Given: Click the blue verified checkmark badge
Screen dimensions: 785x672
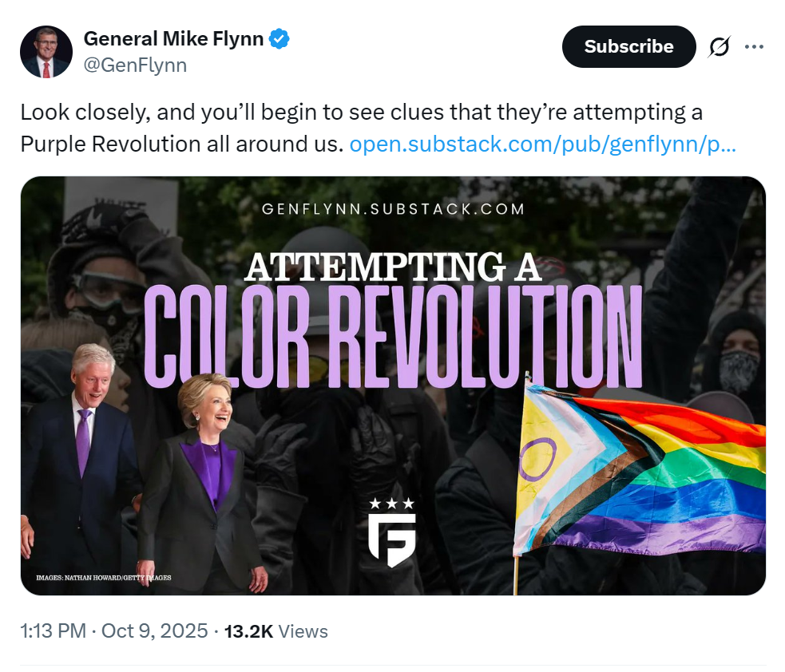Looking at the screenshot, I should point(278,38).
